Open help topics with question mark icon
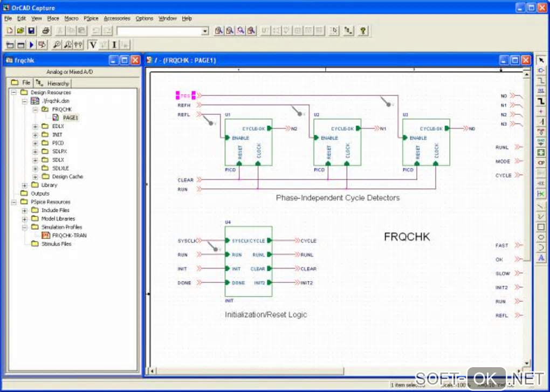The height and width of the screenshot is (392, 550). click(363, 31)
